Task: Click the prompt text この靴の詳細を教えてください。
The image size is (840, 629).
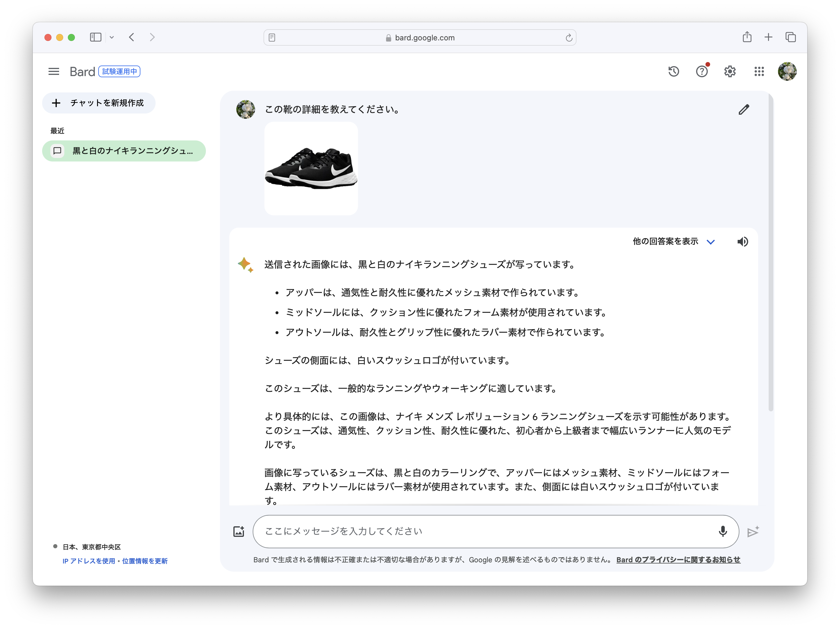Action: click(333, 109)
